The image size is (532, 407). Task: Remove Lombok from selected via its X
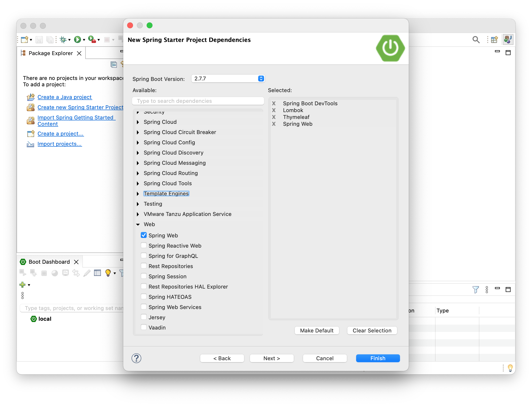tap(274, 110)
